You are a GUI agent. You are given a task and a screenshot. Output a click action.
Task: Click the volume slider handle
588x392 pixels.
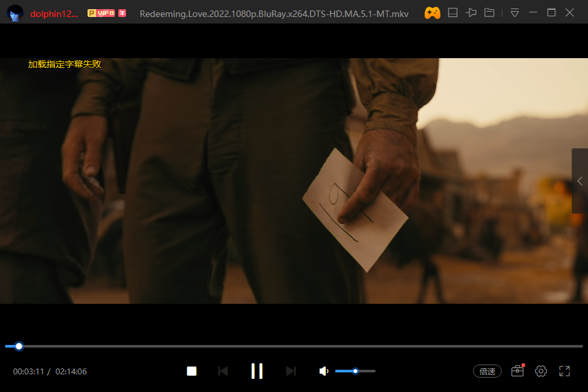coord(355,371)
